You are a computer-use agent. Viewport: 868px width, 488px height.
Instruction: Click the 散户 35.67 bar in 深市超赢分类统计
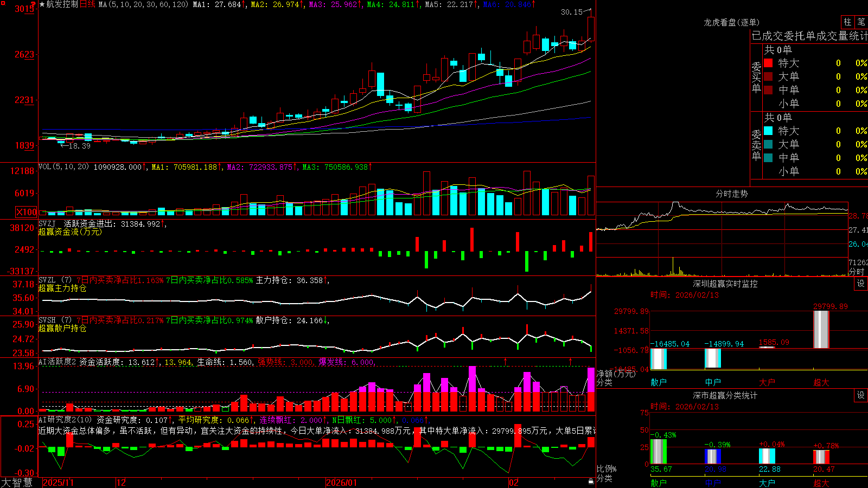(659, 452)
